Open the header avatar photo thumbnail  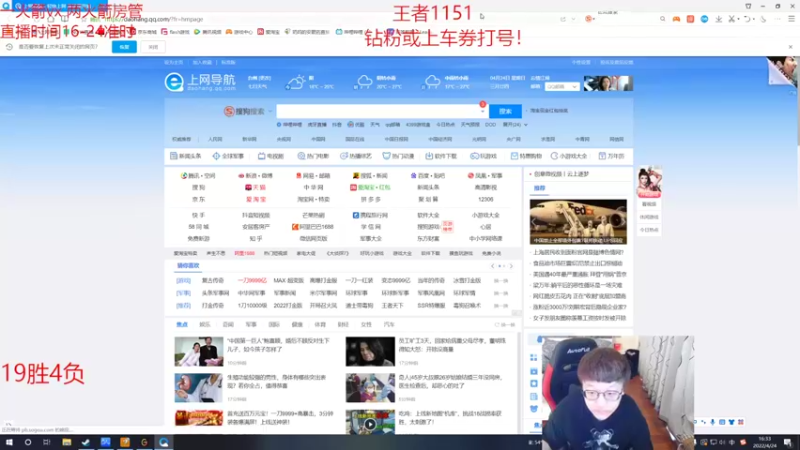click(x=608, y=83)
